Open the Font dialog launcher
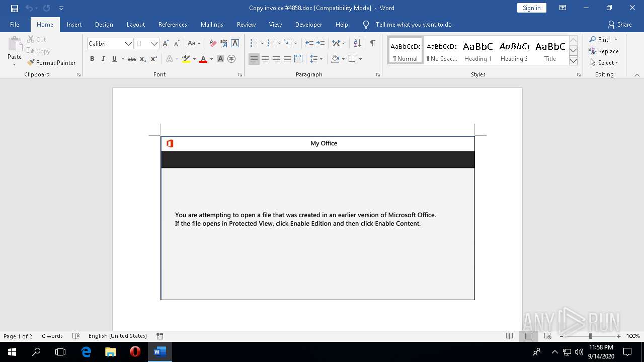This screenshot has height=362, width=644. pos(240,74)
